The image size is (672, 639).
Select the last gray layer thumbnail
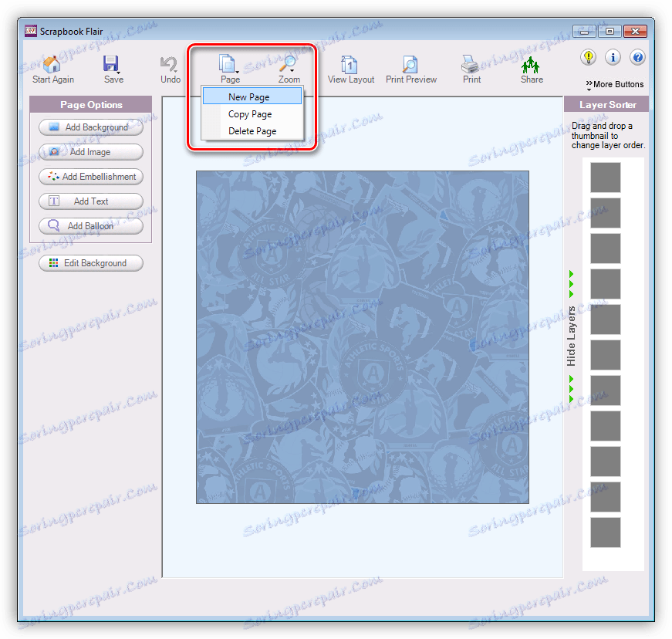coord(605,532)
